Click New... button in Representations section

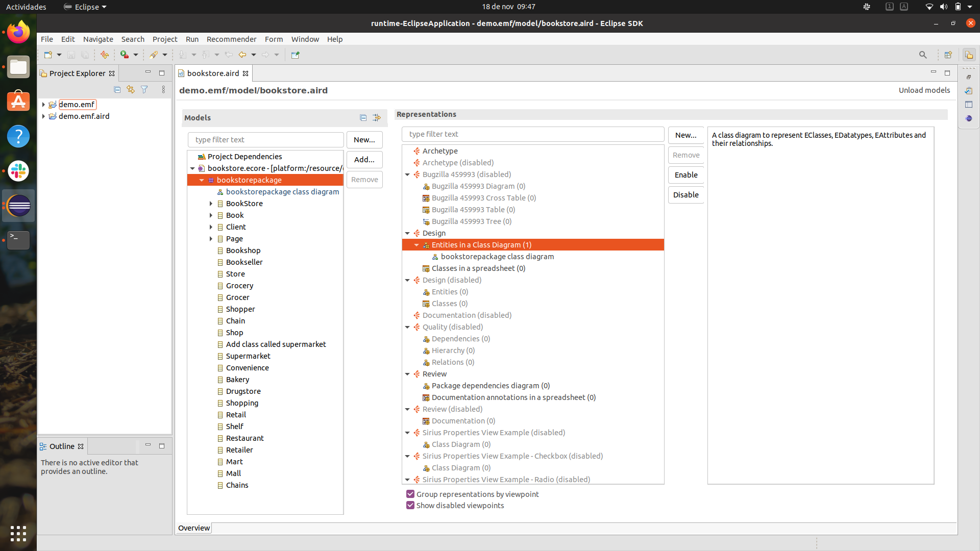pos(686,135)
